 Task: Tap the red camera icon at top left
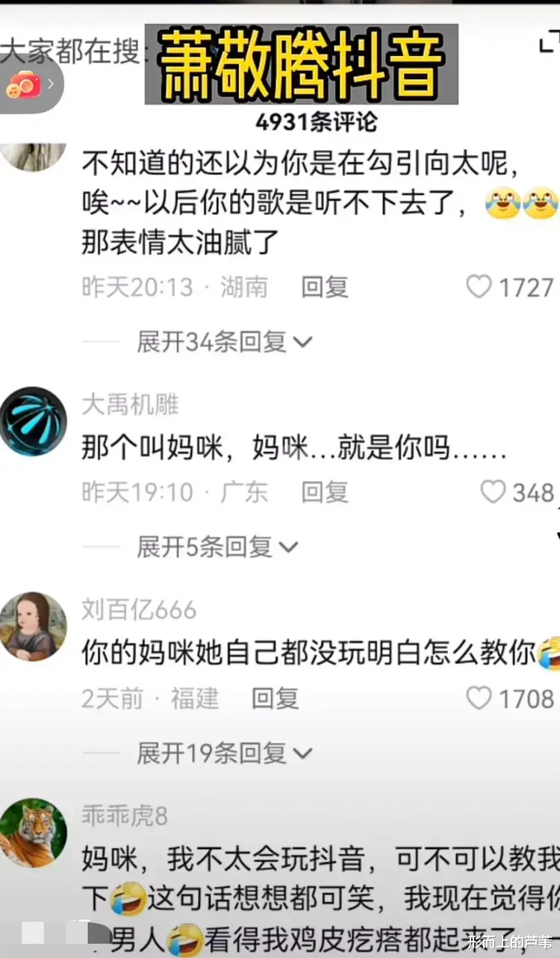pos(24,84)
